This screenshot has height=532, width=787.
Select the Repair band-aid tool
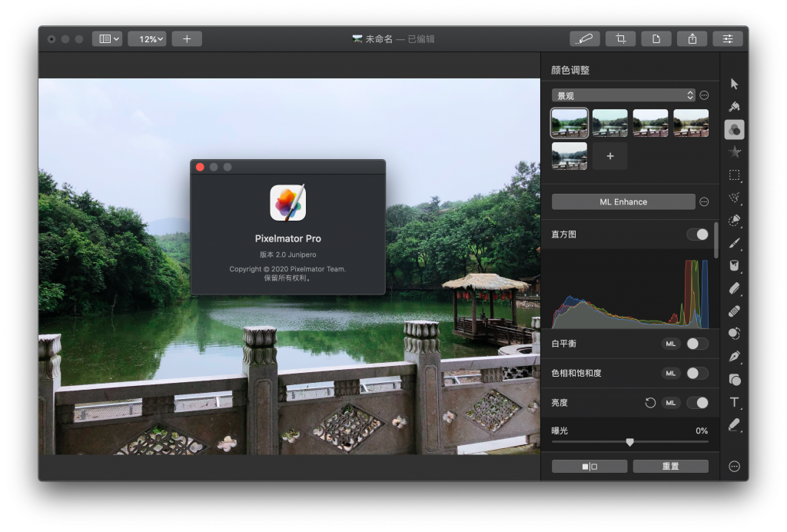pos(734,311)
